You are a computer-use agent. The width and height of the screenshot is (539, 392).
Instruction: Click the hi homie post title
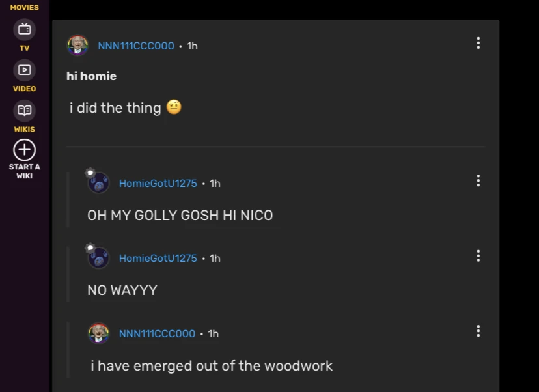tap(91, 76)
